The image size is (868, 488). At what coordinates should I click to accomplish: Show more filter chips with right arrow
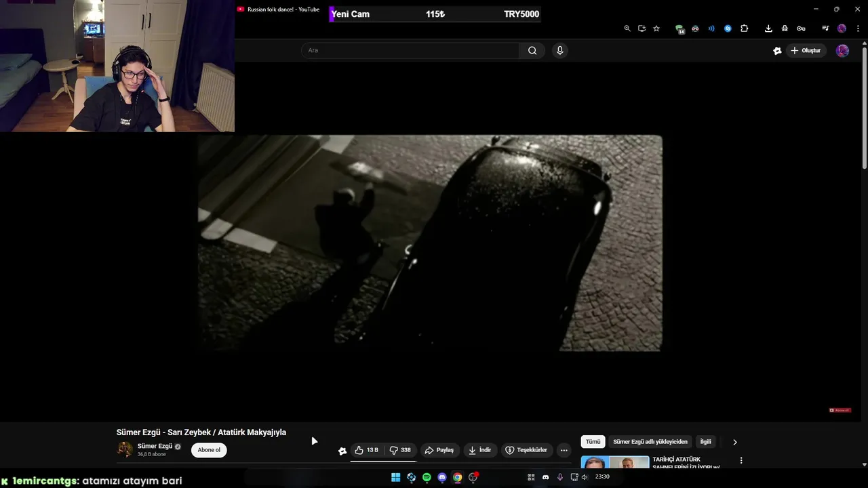point(734,442)
